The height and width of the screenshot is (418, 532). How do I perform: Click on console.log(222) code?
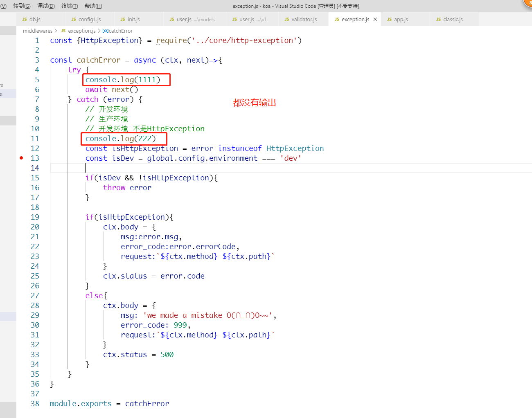click(x=121, y=139)
